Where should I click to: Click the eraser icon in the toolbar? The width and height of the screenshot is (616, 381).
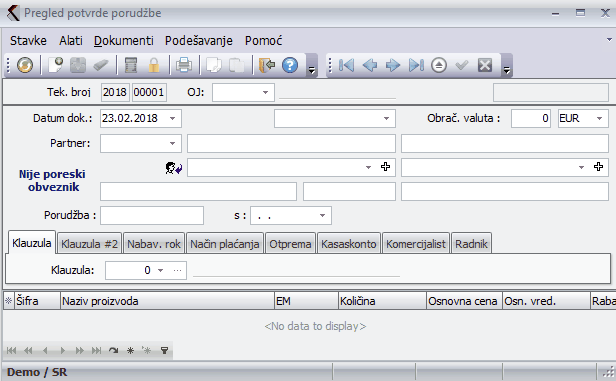101,65
